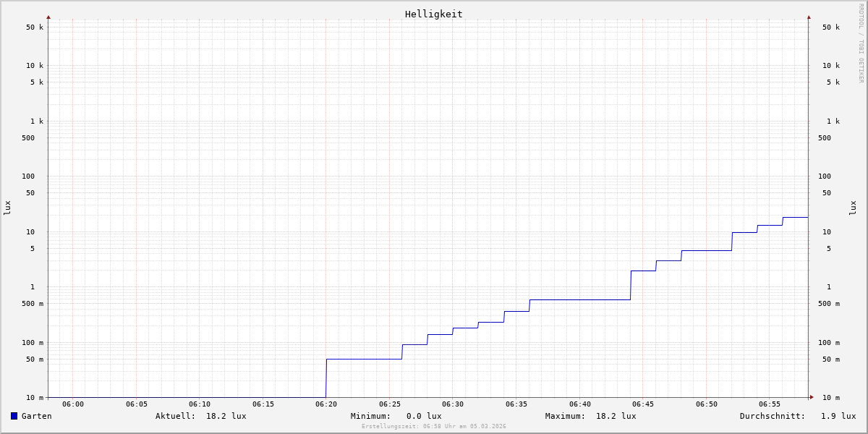The height and width of the screenshot is (434, 868).
Task: Select the Maximum 18.2 lux value
Action: 616,416
